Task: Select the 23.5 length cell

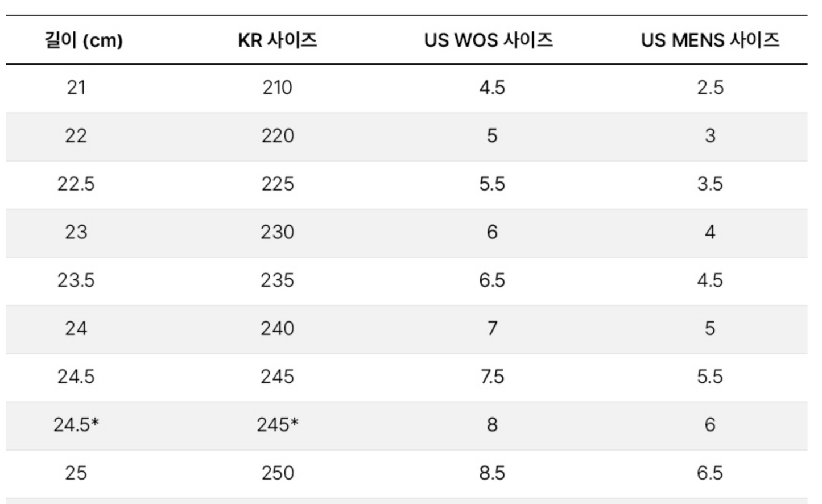Action: click(76, 280)
